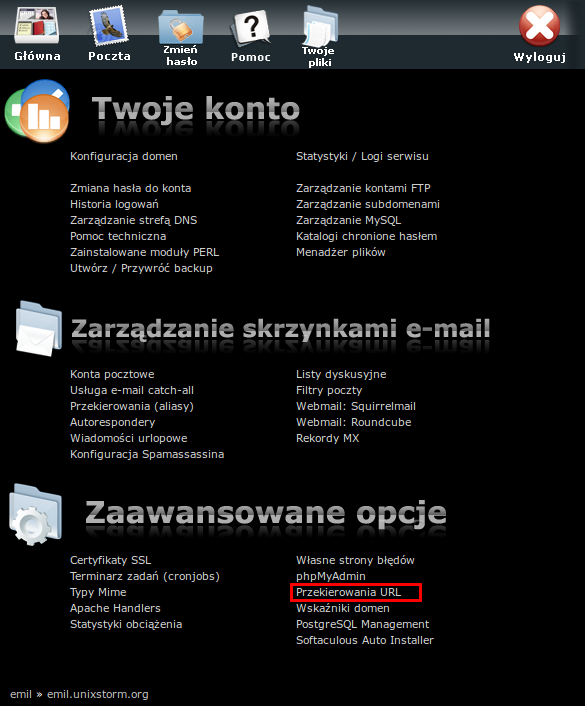
Task: Select the e-mail envelope folder icon
Action: pos(38,329)
